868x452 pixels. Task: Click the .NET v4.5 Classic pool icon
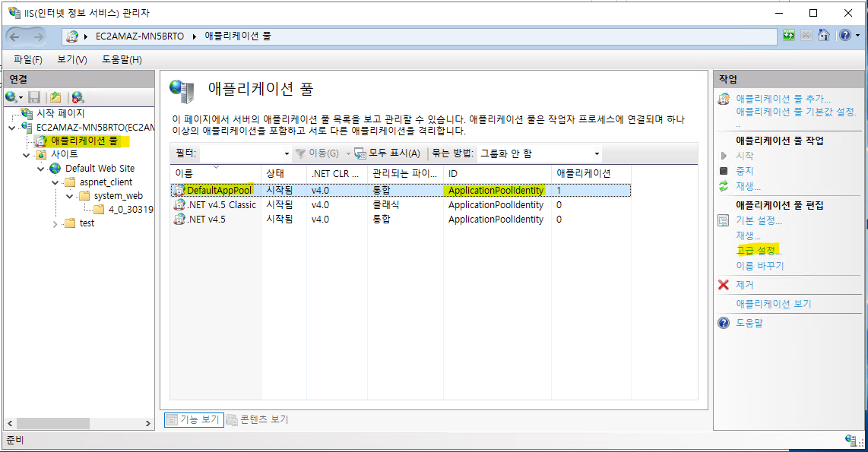point(179,204)
